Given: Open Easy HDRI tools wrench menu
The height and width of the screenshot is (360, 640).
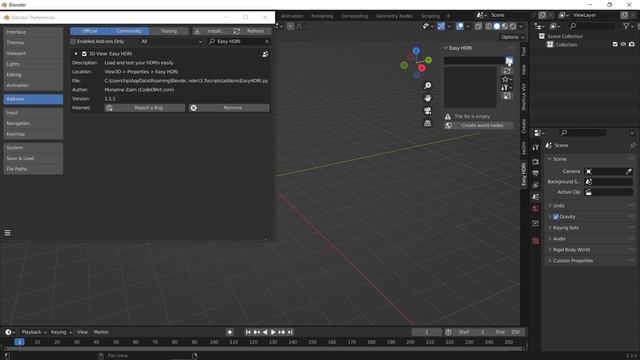Looking at the screenshot, I should pyautogui.click(x=507, y=88).
